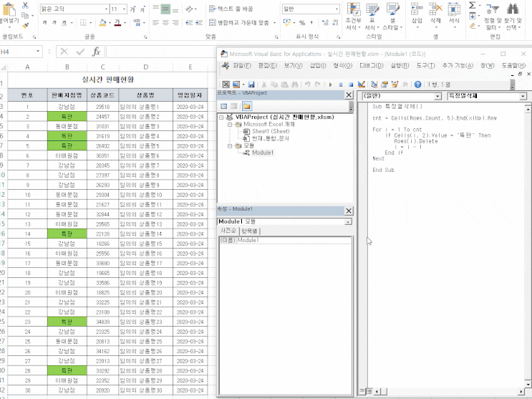Click the 표 서식 format as table icon
Image resolution: width=532 pixels, height=399 pixels.
(372, 9)
